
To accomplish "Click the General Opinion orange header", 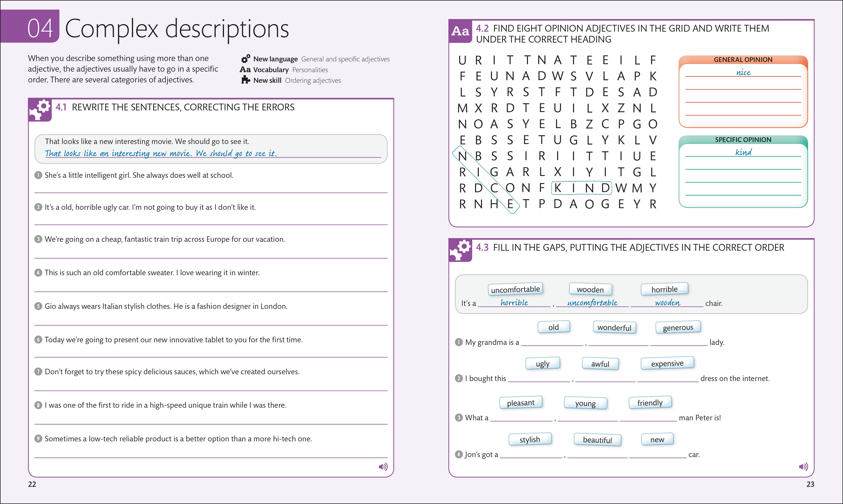I will [x=743, y=59].
